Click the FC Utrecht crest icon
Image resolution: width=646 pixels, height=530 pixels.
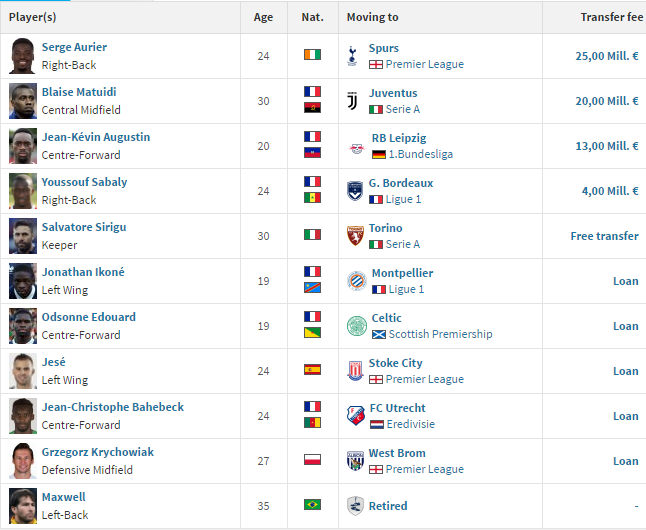pos(356,415)
